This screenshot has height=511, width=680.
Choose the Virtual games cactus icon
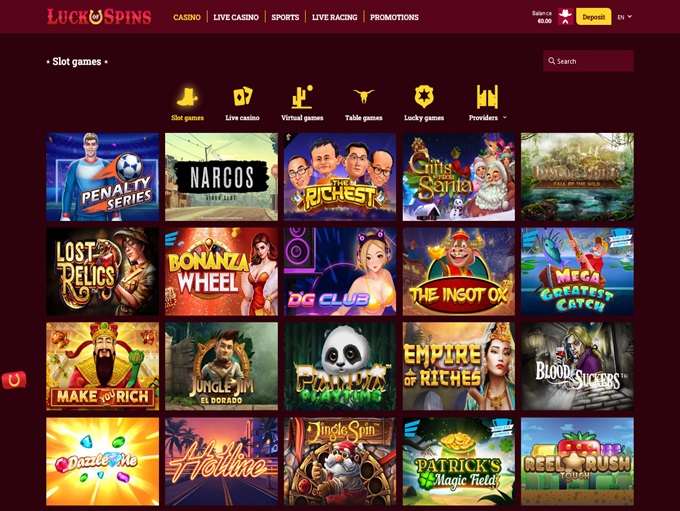(x=302, y=97)
